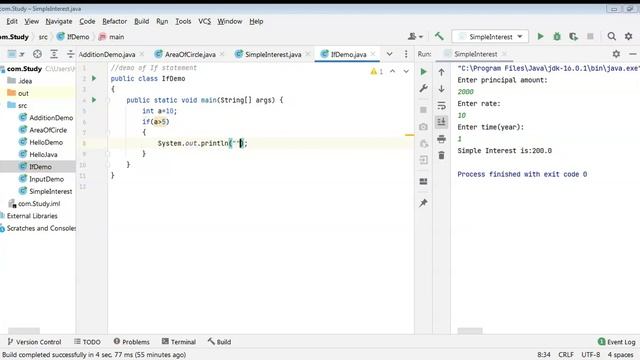Click the Stop square in Run panel
The image size is (640, 360).
point(423,110)
